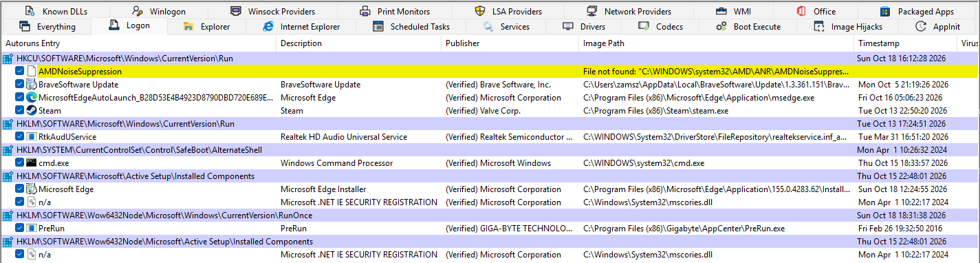Image resolution: width=980 pixels, height=263 pixels.
Task: Click the registry icon for the Wow6432Node RunOnce key
Action: click(8, 215)
